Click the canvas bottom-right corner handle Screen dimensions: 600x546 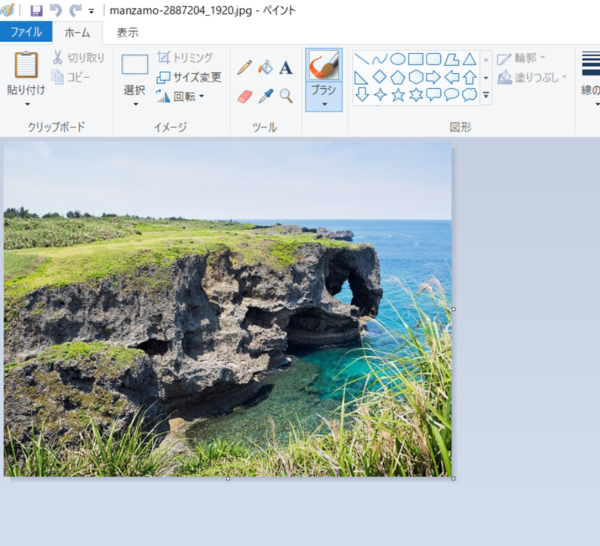pos(453,479)
